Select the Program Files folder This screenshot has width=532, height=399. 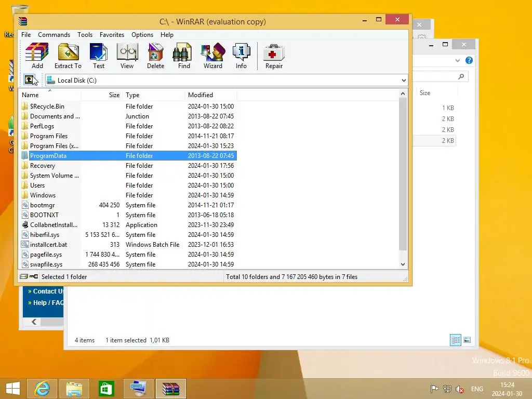click(128, 136)
